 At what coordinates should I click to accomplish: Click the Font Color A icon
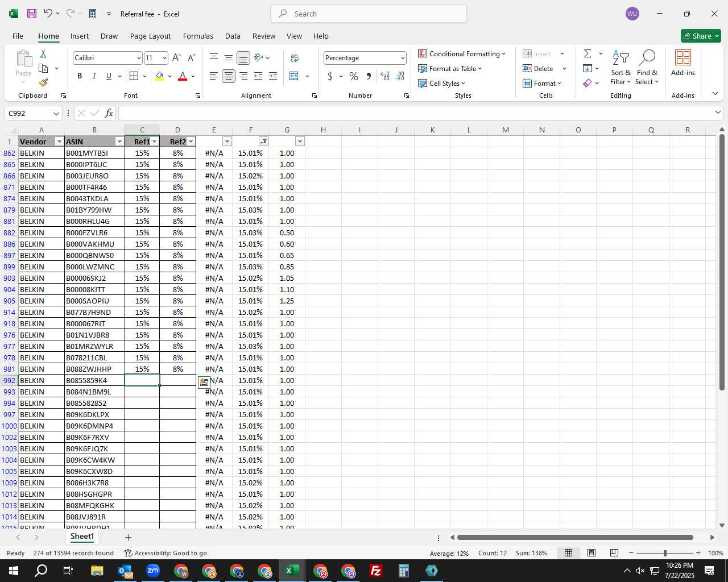click(183, 76)
